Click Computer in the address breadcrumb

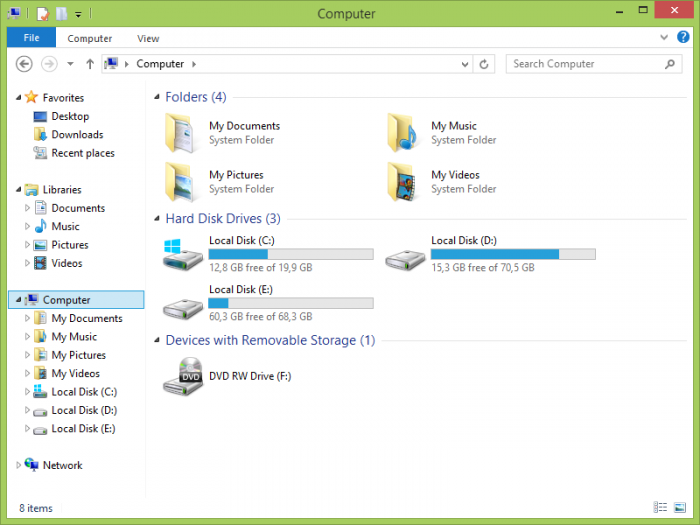[x=160, y=64]
